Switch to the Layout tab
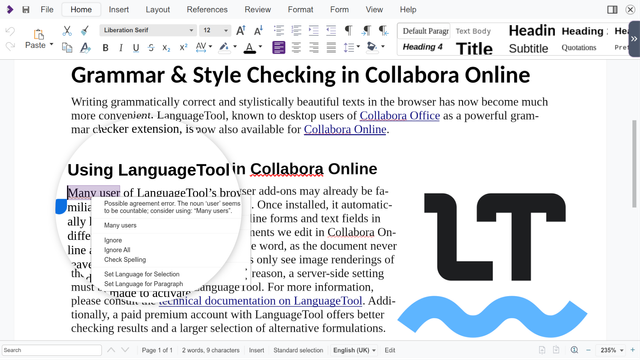This screenshot has width=640, height=360. pos(158,9)
